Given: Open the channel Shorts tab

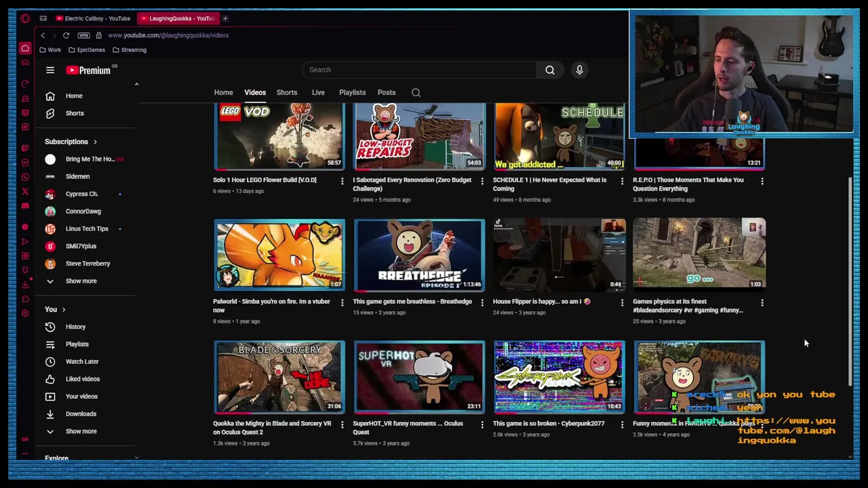Looking at the screenshot, I should pyautogui.click(x=287, y=93).
